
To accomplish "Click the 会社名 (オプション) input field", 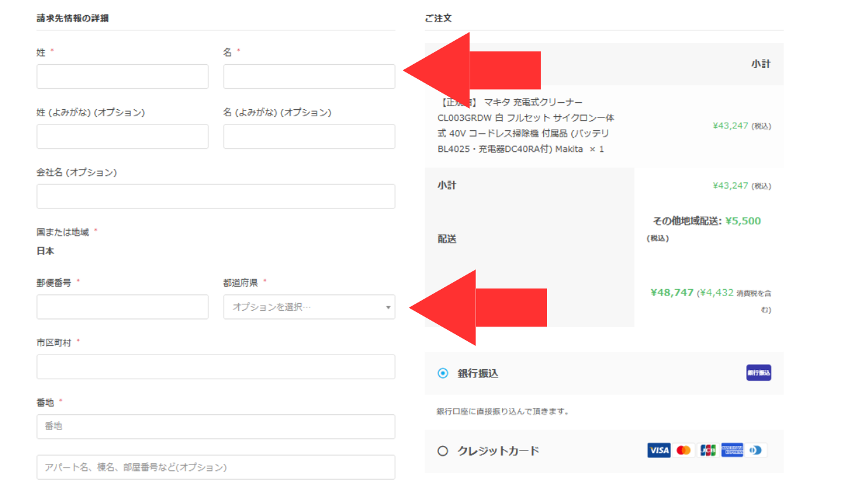I will point(216,196).
